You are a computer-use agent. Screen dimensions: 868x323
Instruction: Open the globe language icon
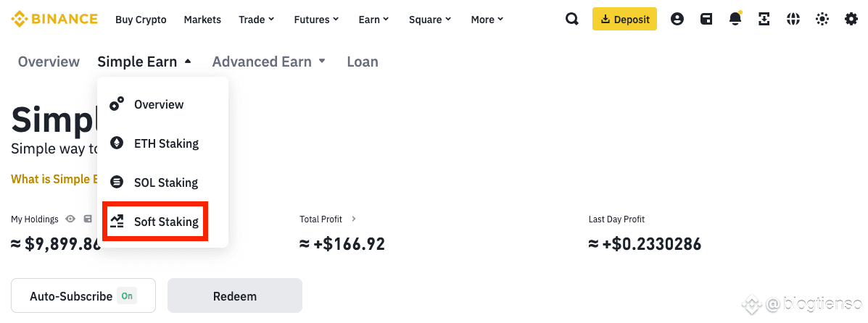coord(793,20)
